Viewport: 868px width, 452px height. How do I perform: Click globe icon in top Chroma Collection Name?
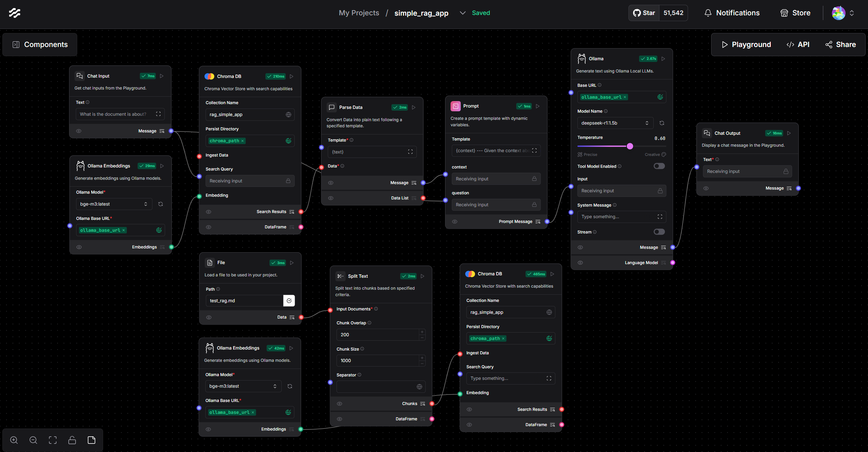click(289, 114)
